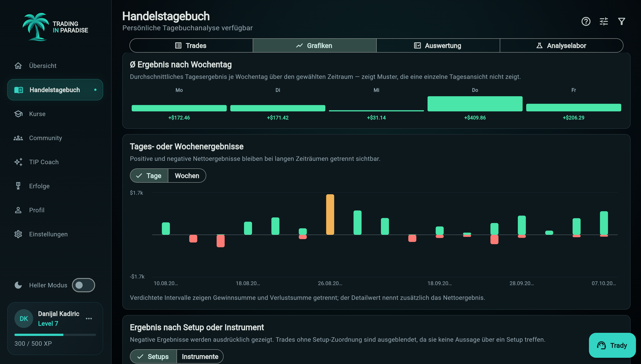The image size is (641, 364).
Task: Click the Handelstagebuch page heading
Action: (166, 16)
